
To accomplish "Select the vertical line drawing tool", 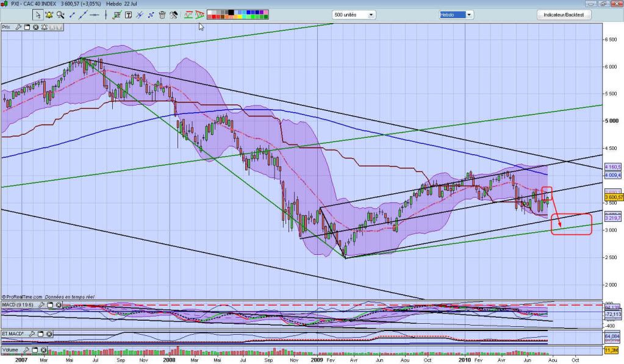I will pyautogui.click(x=105, y=15).
